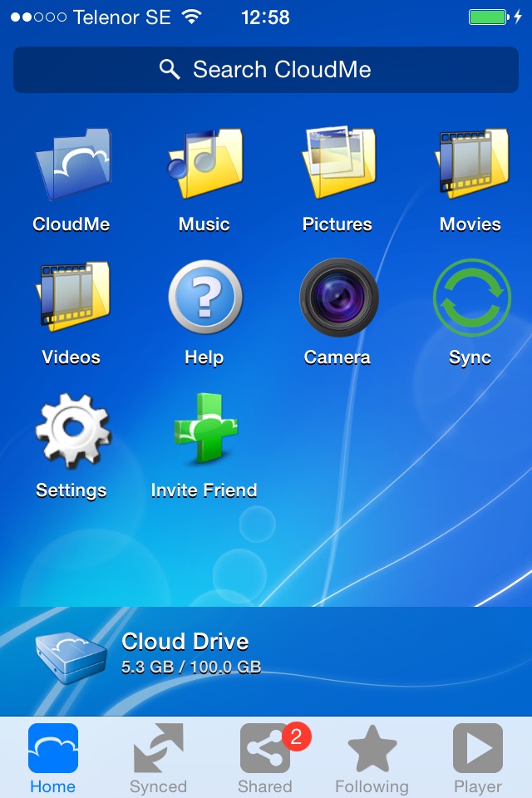532x798 pixels.
Task: Click the Cloud Drive title text
Action: [185, 642]
